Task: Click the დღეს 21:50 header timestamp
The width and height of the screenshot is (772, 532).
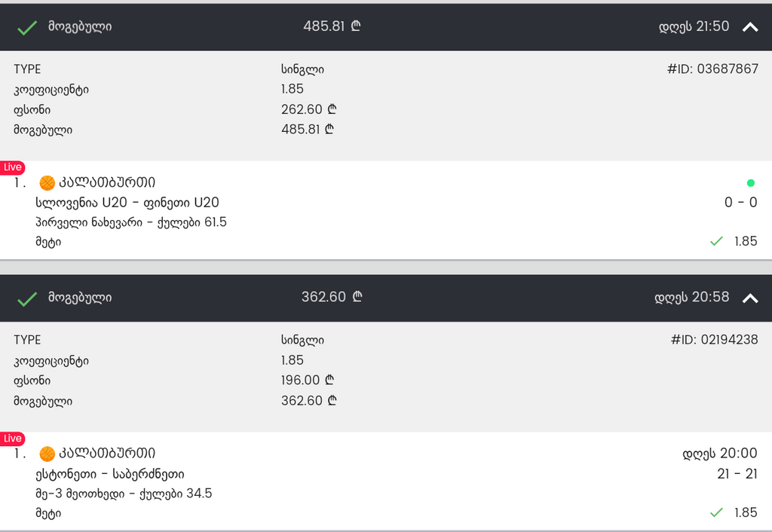Action: (694, 26)
